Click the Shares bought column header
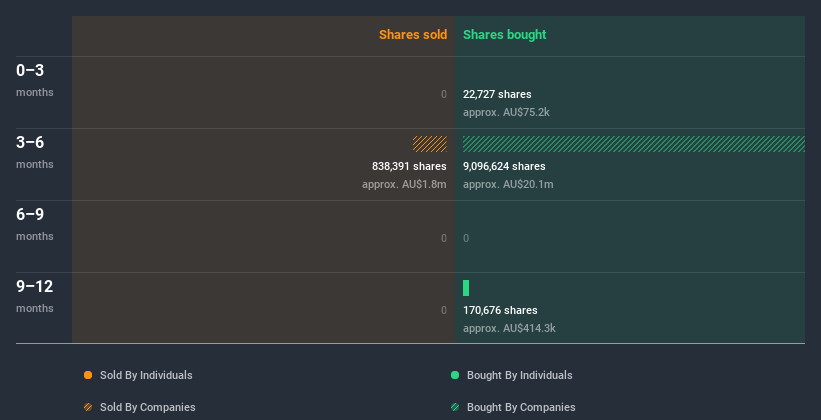821x420 pixels. [x=505, y=35]
